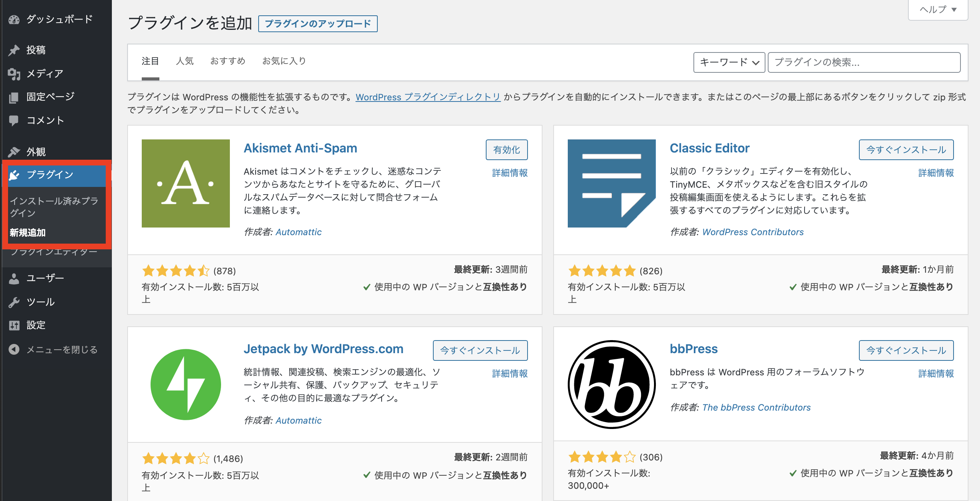
Task: Select 新規追加 submenu item
Action: pos(28,233)
